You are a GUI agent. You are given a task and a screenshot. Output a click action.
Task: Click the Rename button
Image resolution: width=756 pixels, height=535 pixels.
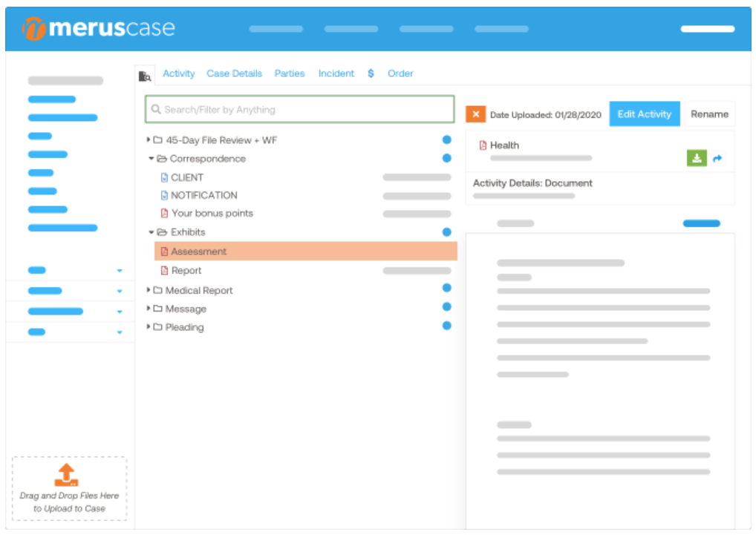click(710, 114)
